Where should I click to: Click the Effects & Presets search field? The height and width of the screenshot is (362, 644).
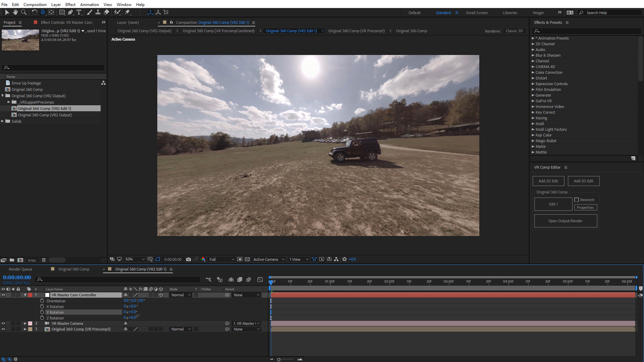click(x=587, y=31)
